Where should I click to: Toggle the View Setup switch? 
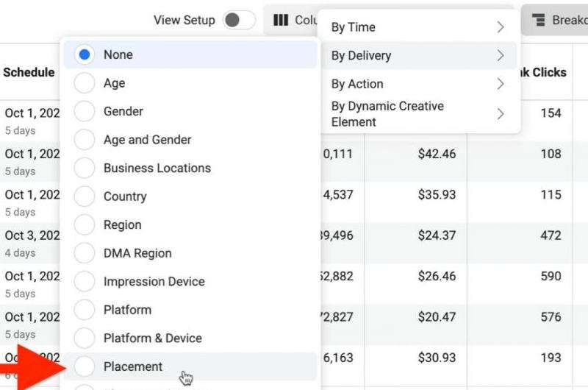tap(239, 20)
